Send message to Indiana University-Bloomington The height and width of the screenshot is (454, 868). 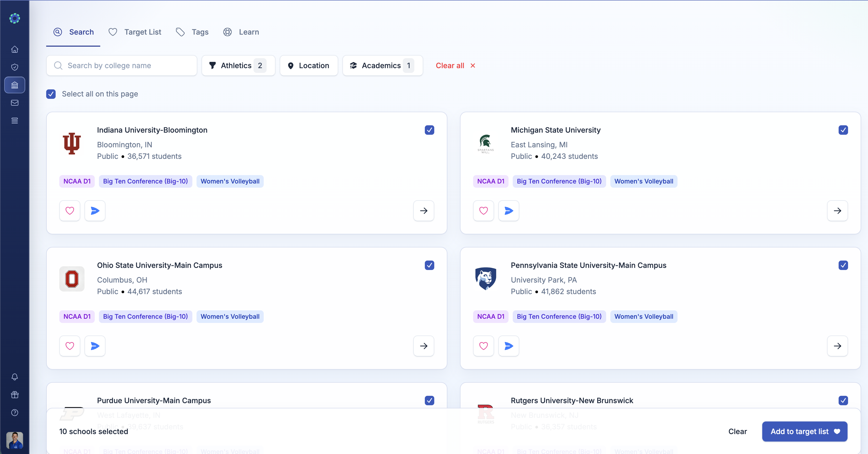(x=95, y=211)
